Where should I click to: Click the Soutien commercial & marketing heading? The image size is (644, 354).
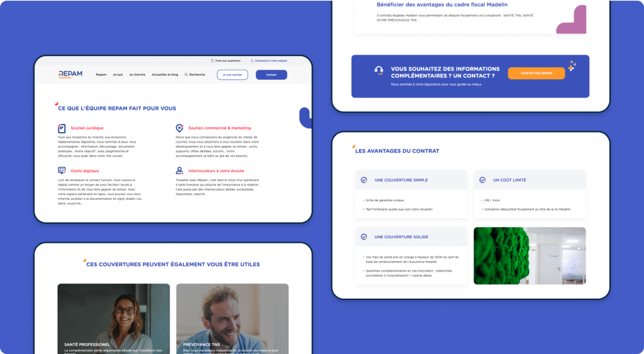(x=219, y=128)
